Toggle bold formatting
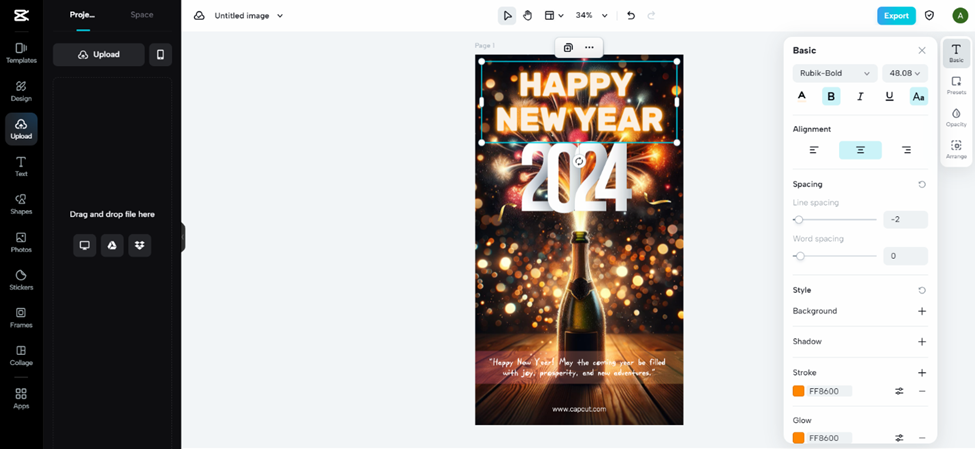 tap(831, 96)
